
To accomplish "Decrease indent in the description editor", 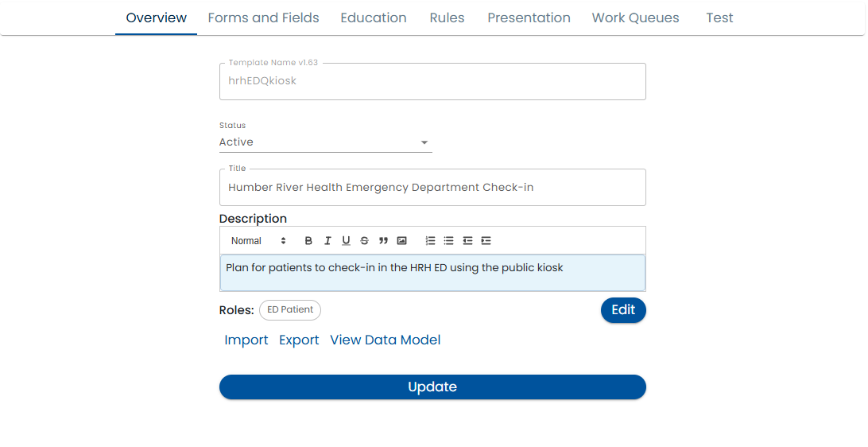I will tap(467, 241).
